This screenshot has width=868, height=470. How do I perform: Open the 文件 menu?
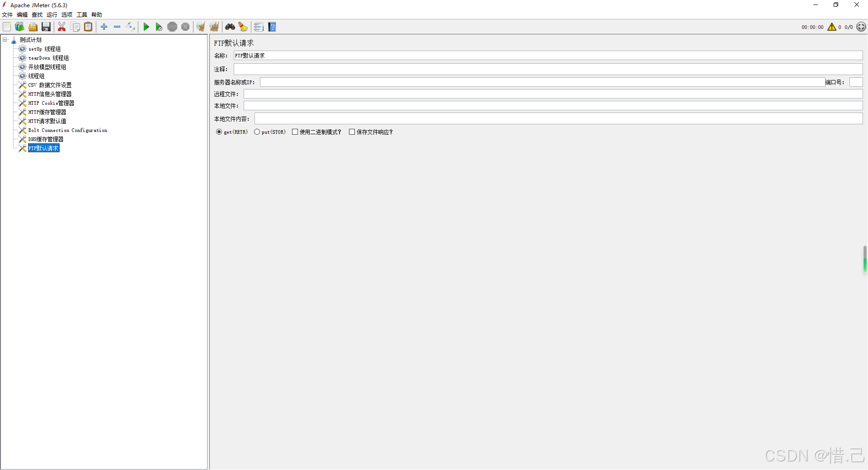[7, 15]
